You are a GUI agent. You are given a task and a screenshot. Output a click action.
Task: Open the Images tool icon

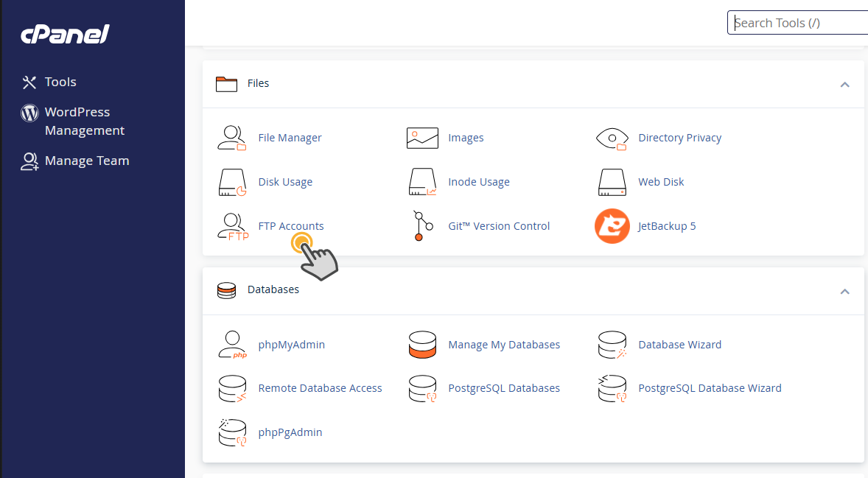click(x=422, y=138)
